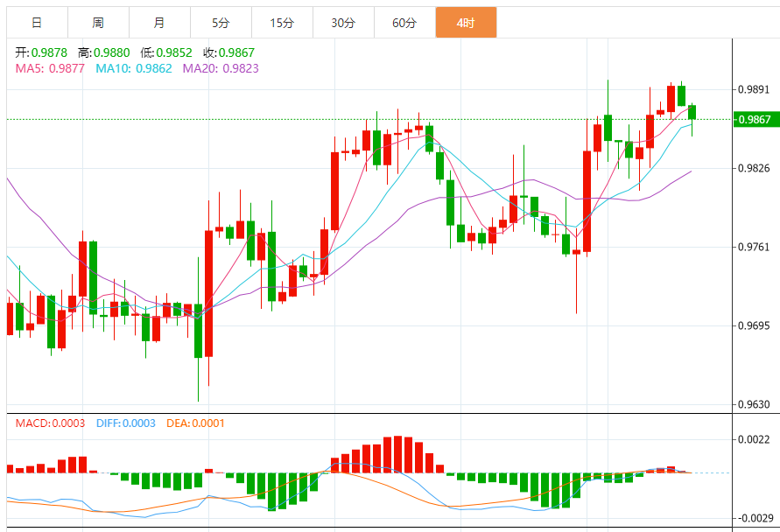Click the high price 高:0.9880
This screenshot has width=780, height=532.
(103, 52)
